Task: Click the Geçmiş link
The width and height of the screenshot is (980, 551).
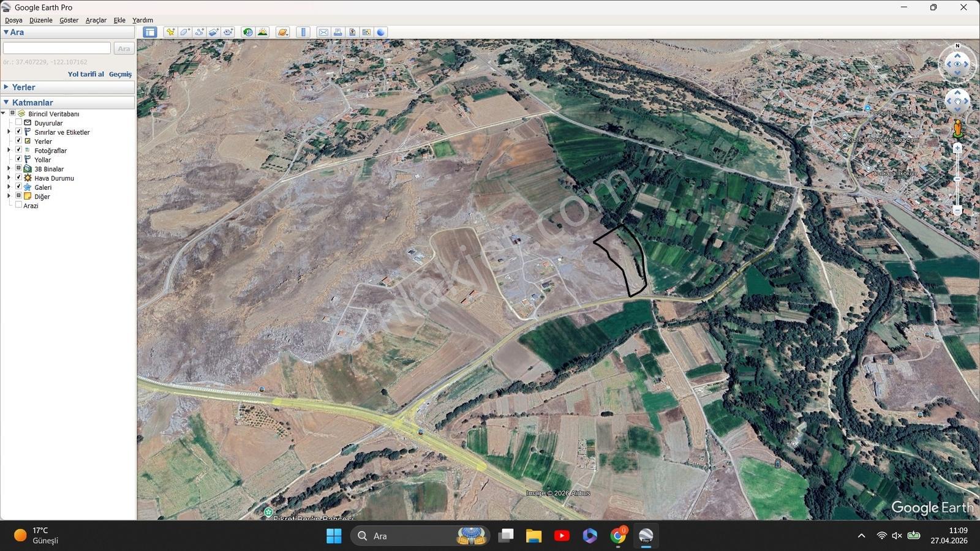Action: 120,74
